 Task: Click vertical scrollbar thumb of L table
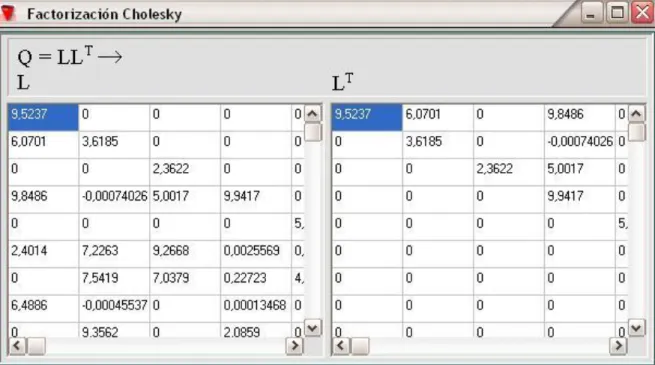point(313,132)
